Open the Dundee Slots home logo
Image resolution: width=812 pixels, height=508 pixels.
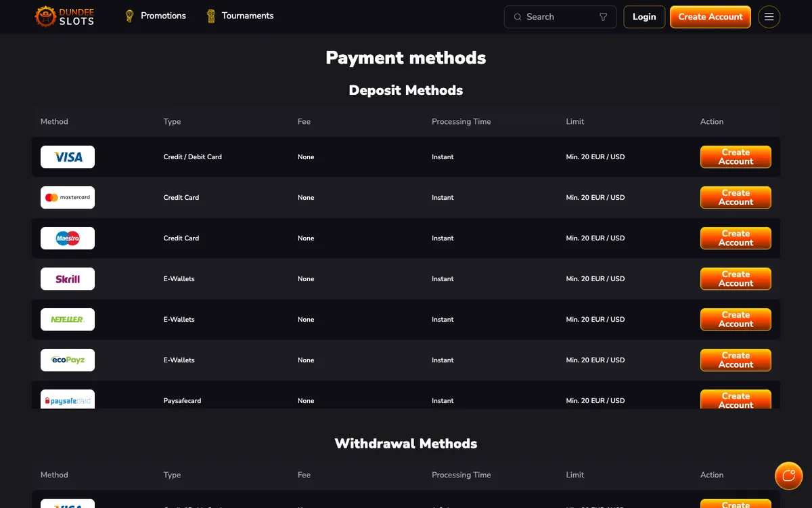coord(64,16)
